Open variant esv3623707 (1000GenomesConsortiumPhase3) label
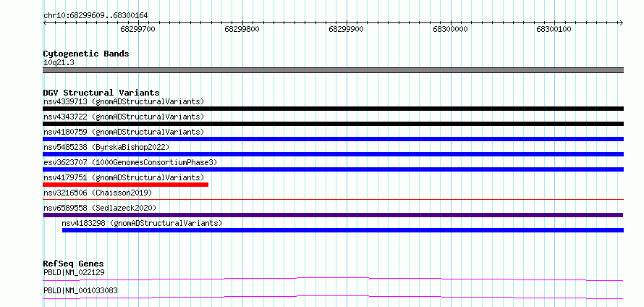Image resolution: width=644 pixels, height=307 pixels. coord(130,162)
